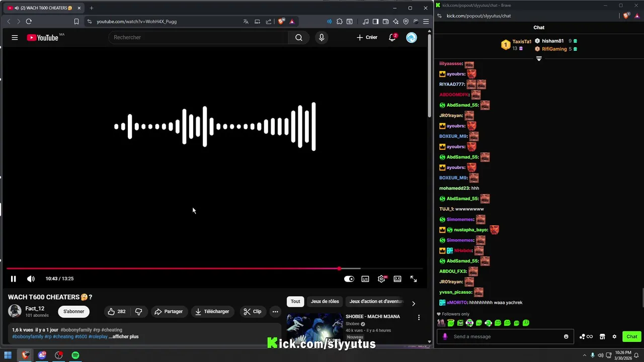Image resolution: width=644 pixels, height=362 pixels.
Task: Open the emoji picker in Kick chat
Action: point(566,336)
